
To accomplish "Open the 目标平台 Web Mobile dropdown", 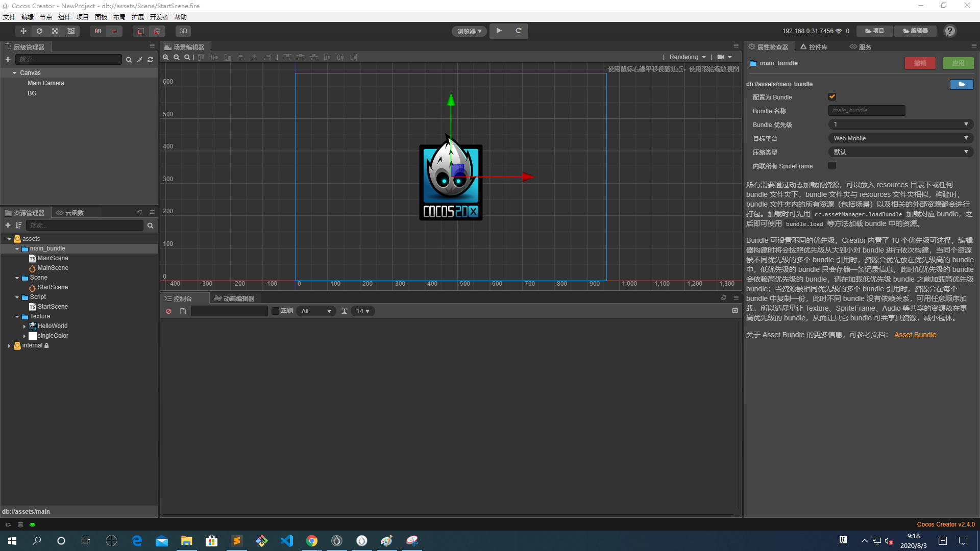I will tap(900, 138).
